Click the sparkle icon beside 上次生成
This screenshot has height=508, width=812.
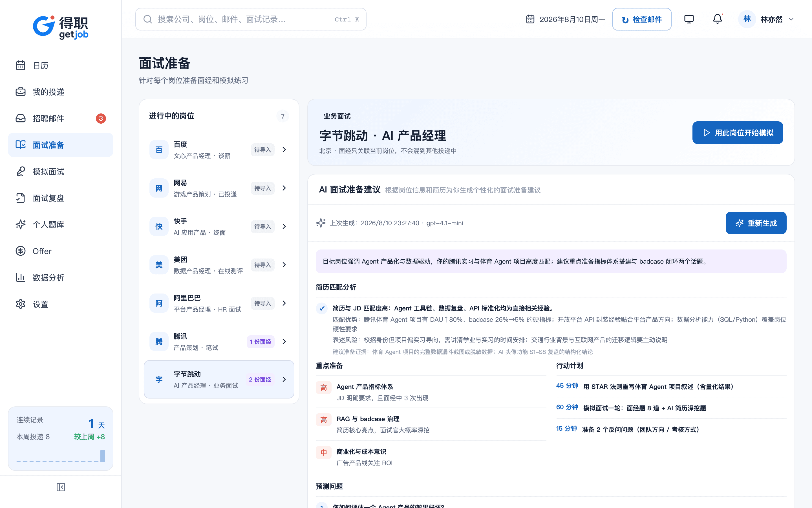click(x=321, y=223)
